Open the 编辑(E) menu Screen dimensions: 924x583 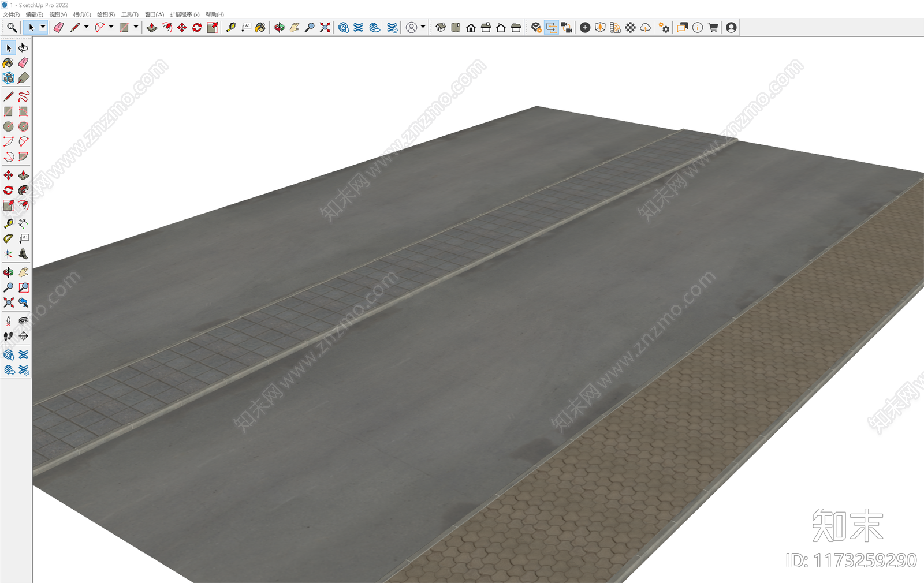coord(35,14)
